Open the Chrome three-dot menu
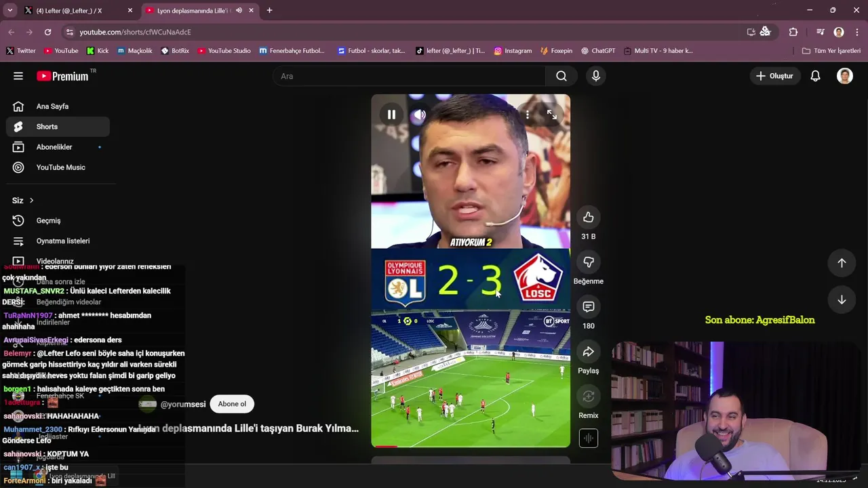 click(856, 32)
